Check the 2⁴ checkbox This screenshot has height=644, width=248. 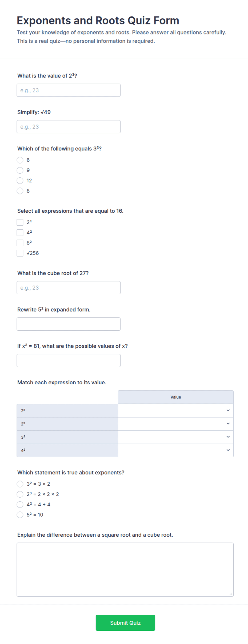(20, 222)
